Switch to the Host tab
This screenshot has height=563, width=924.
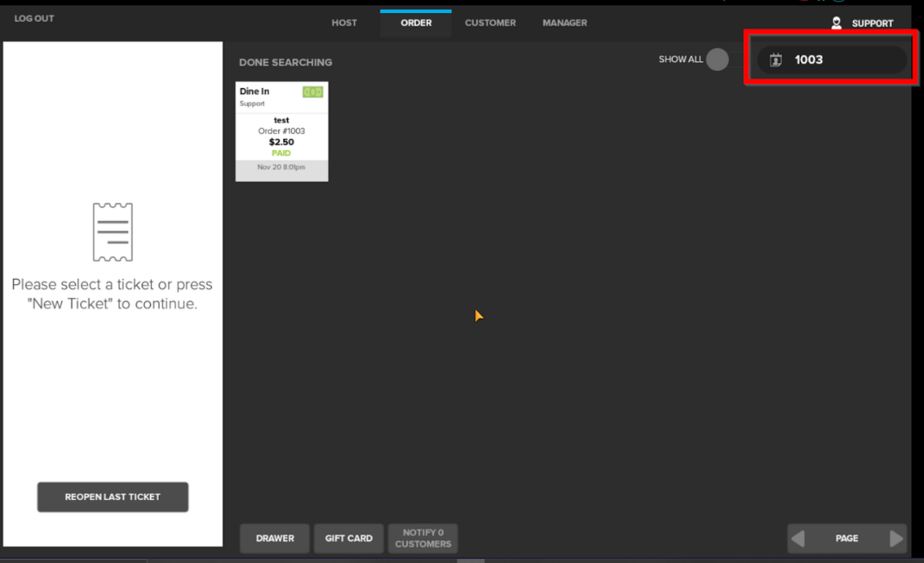(344, 23)
